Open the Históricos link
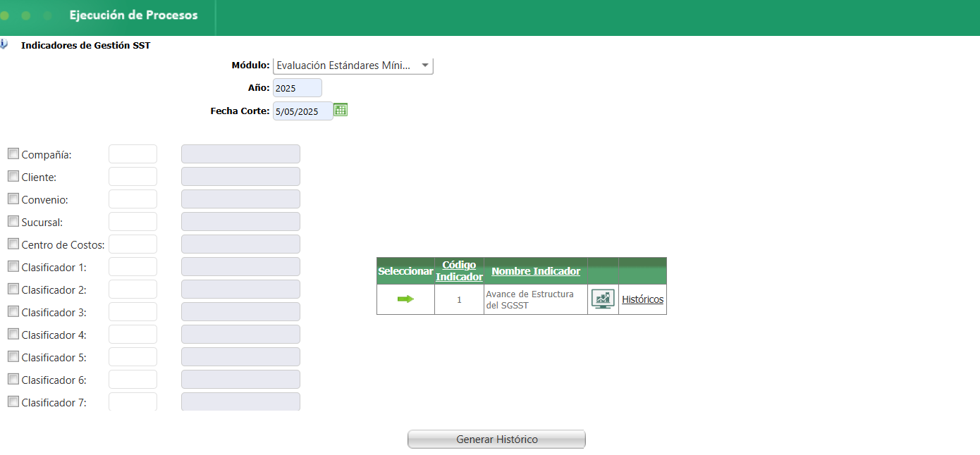This screenshot has width=980, height=455. tap(642, 299)
